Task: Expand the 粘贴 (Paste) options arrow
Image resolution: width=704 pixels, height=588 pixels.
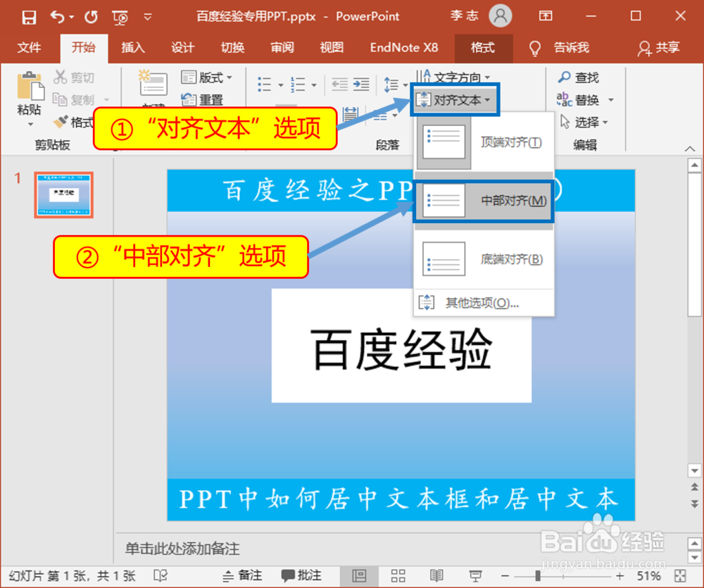Action: 30,124
